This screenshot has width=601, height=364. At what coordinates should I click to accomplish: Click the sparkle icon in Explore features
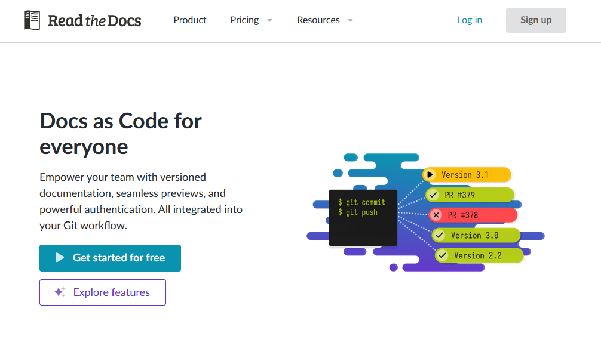pos(60,292)
